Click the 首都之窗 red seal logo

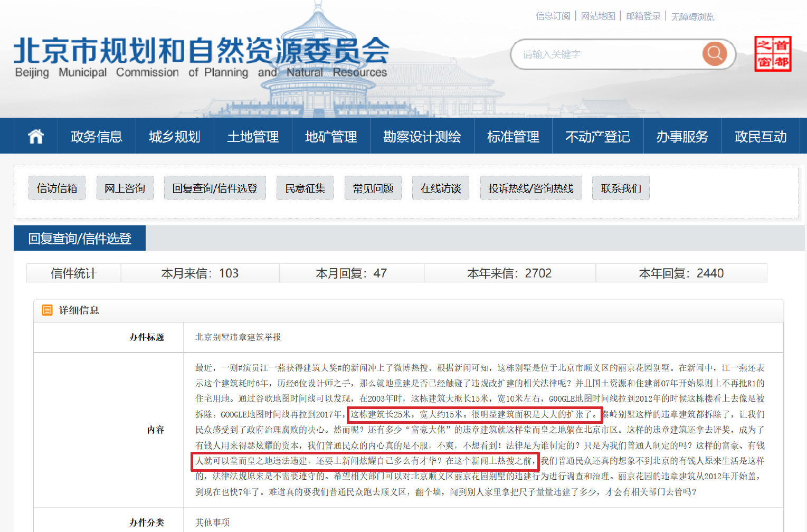click(773, 53)
